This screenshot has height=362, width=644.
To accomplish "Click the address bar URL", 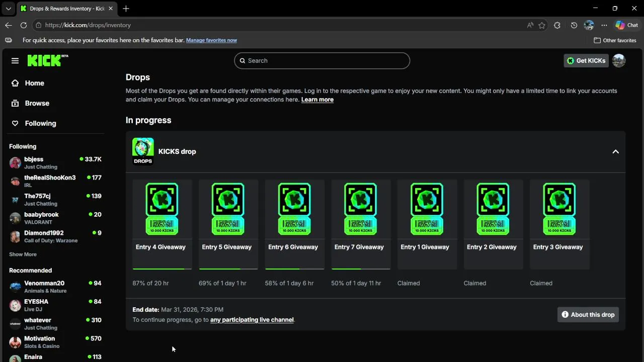I will point(88,25).
